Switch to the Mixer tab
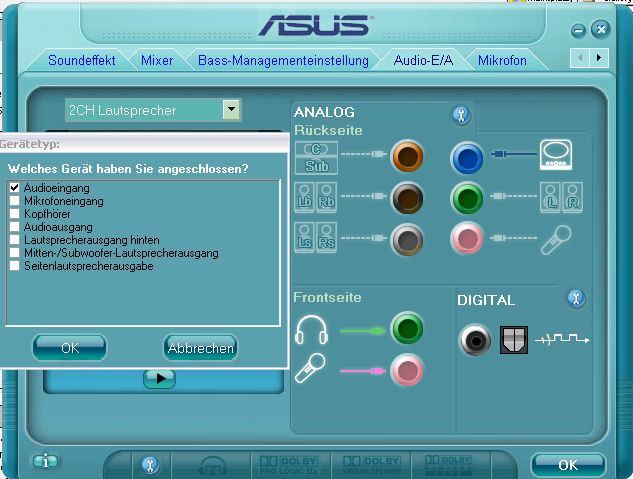633x479 pixels. point(157,60)
